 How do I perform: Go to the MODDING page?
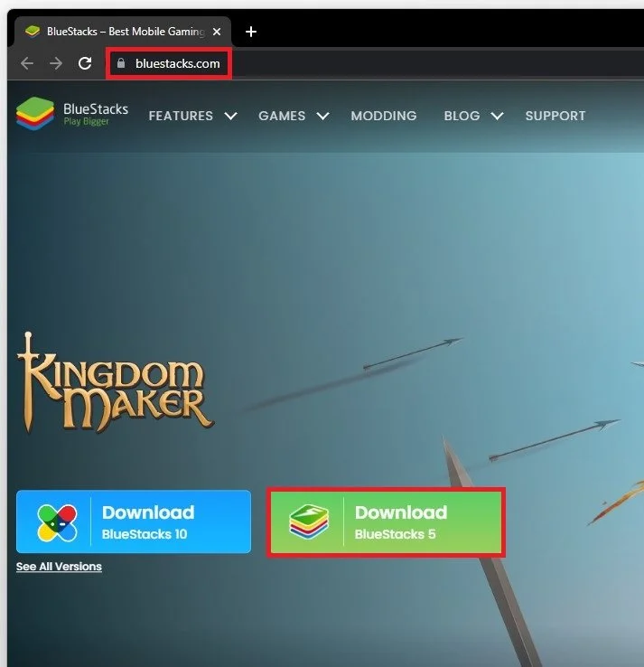click(384, 116)
